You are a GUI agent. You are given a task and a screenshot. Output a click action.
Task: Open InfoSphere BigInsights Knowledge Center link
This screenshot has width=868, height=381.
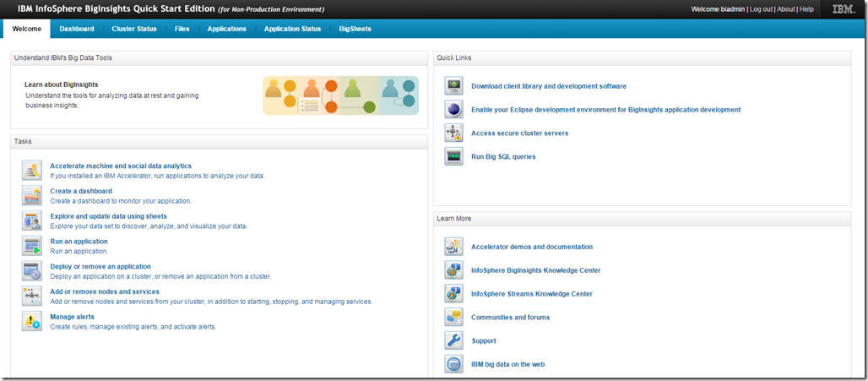tap(536, 270)
